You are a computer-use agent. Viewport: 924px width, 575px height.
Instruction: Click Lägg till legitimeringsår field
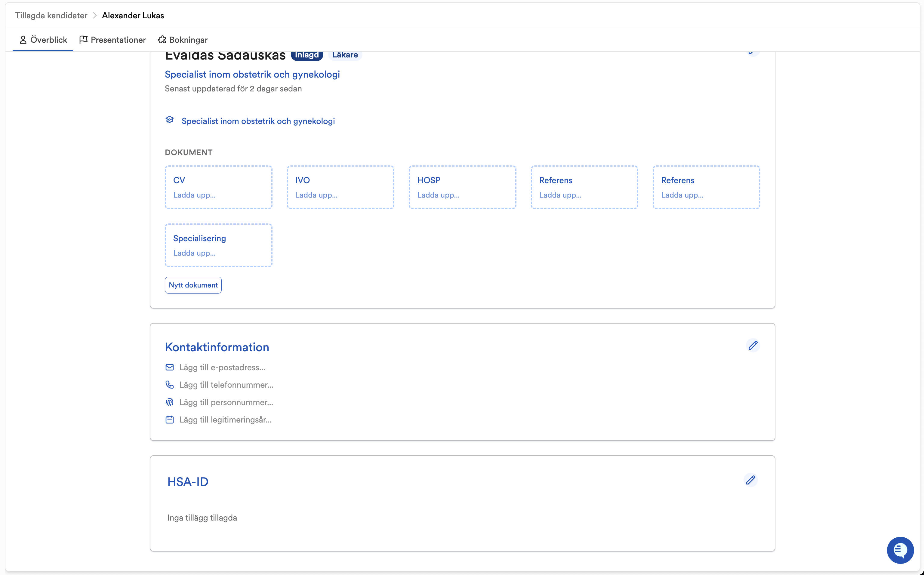click(x=226, y=420)
